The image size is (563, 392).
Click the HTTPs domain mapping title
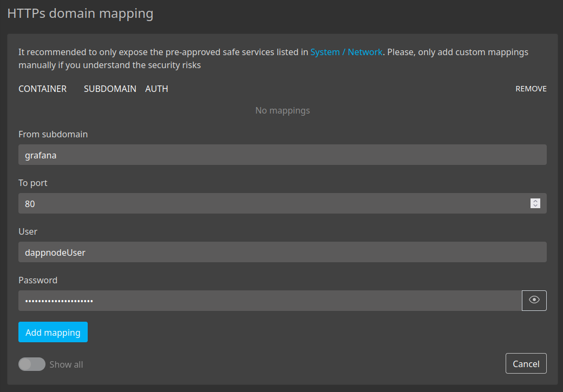click(x=80, y=13)
